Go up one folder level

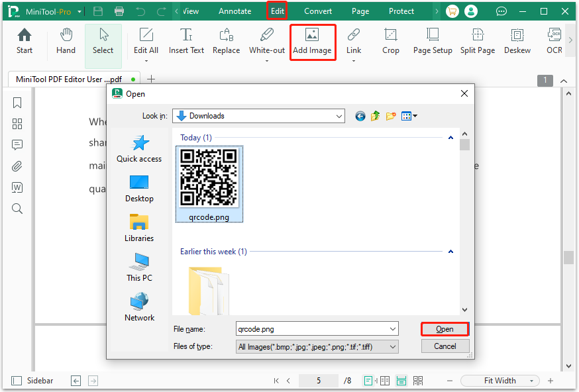(x=375, y=116)
